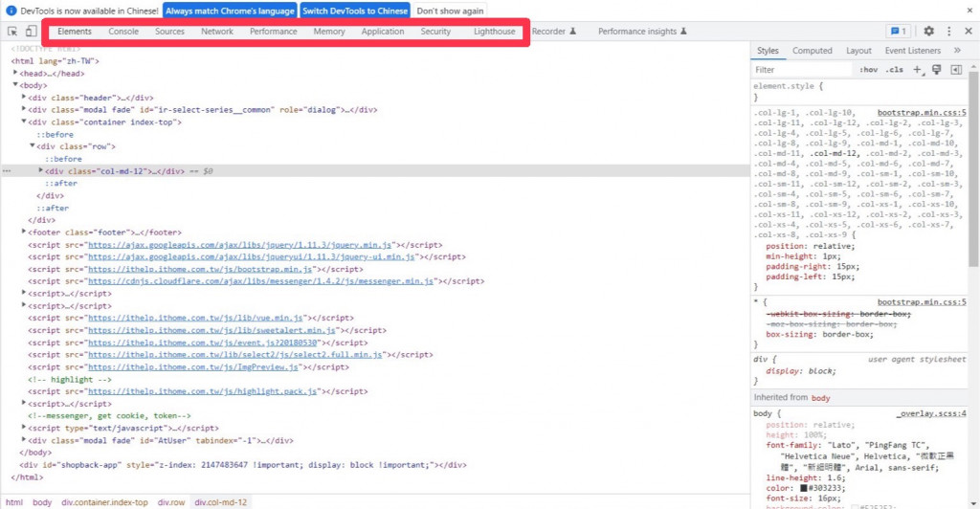
Task: Toggle the computed styles sidebar icon
Action: [956, 70]
